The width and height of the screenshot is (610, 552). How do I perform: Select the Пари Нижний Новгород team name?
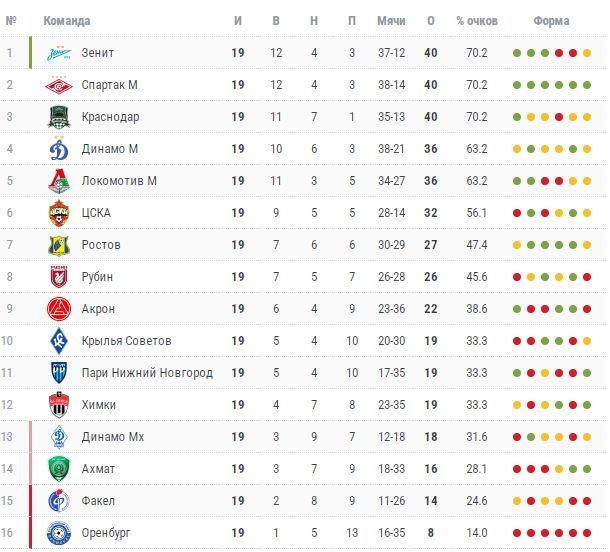tap(147, 373)
